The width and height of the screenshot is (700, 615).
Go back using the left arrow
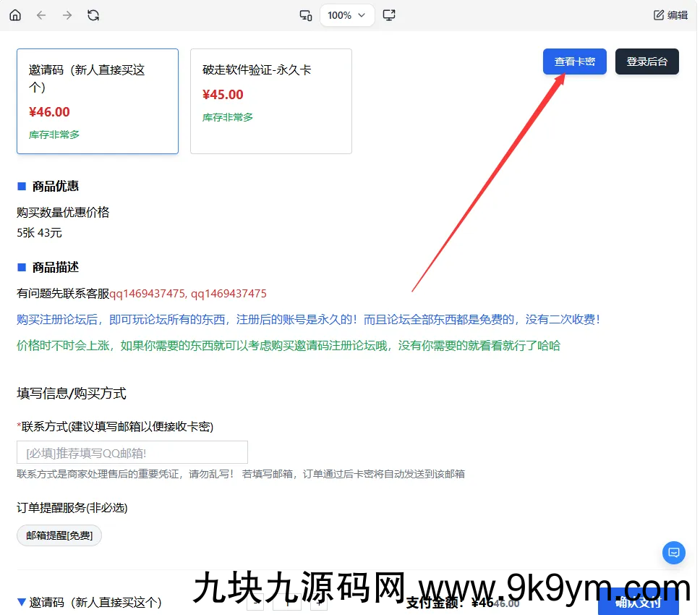[41, 15]
